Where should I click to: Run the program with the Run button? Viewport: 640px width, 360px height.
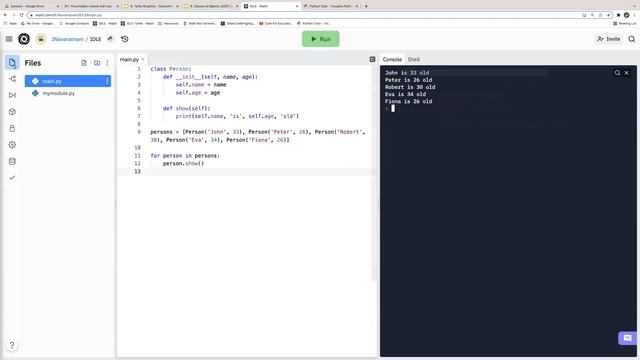point(320,39)
